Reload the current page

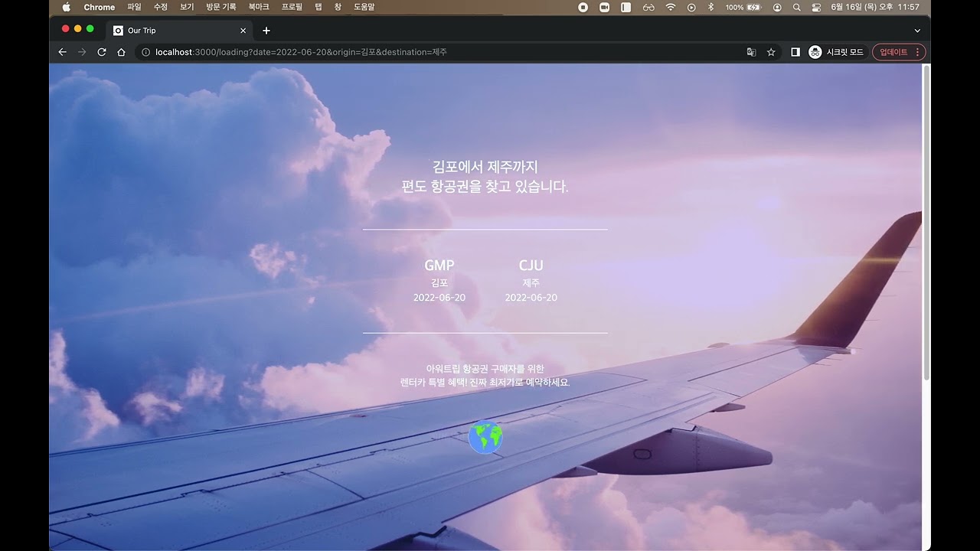pyautogui.click(x=102, y=52)
